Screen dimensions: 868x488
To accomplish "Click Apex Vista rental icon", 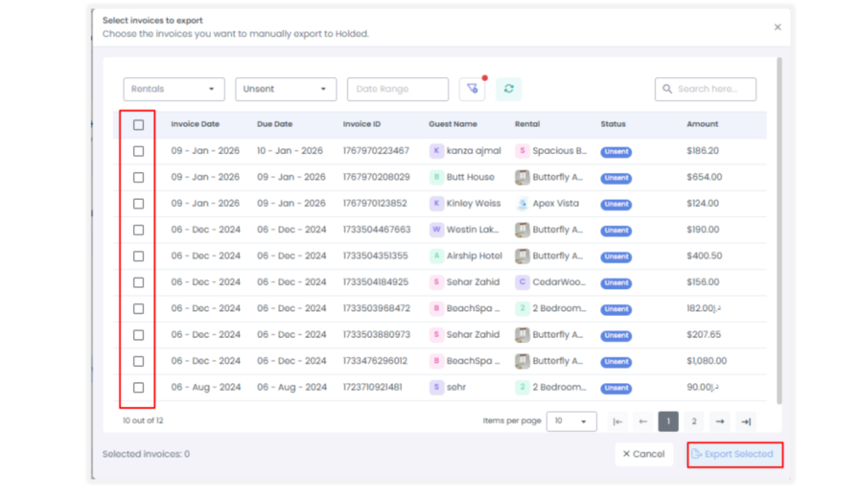I will pyautogui.click(x=522, y=203).
